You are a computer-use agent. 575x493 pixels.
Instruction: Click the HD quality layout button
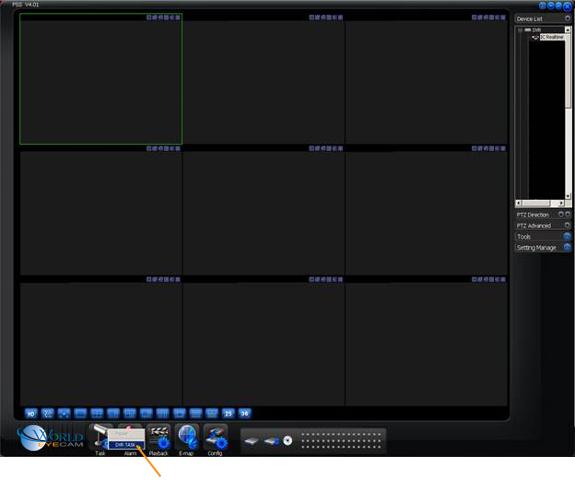[31, 413]
